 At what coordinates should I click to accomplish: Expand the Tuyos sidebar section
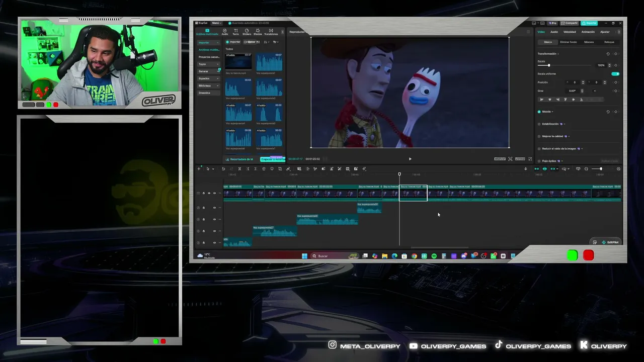click(x=209, y=64)
